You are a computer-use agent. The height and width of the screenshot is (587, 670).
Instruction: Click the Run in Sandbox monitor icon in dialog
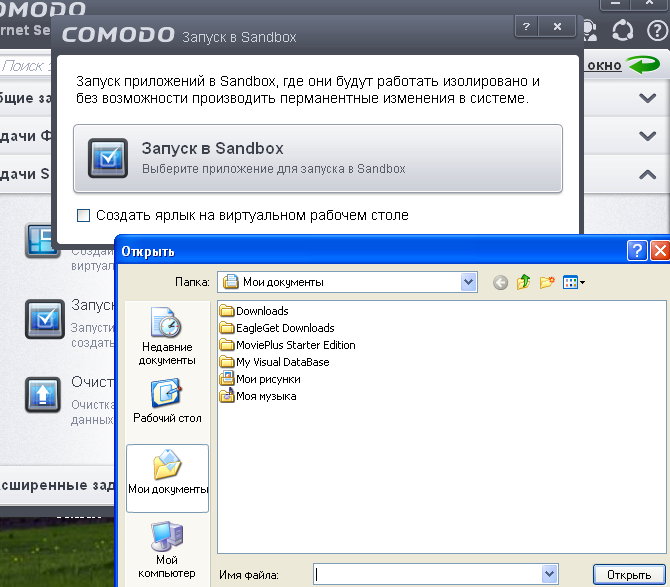108,158
